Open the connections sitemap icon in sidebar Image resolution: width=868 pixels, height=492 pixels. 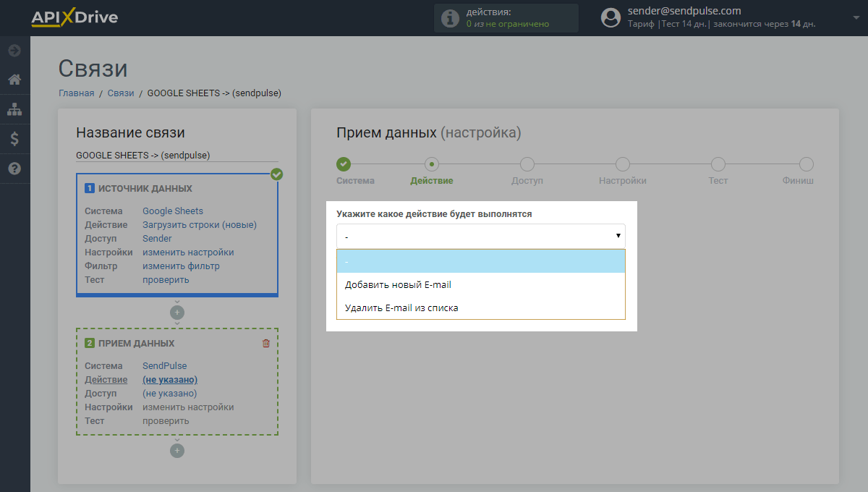[14, 110]
